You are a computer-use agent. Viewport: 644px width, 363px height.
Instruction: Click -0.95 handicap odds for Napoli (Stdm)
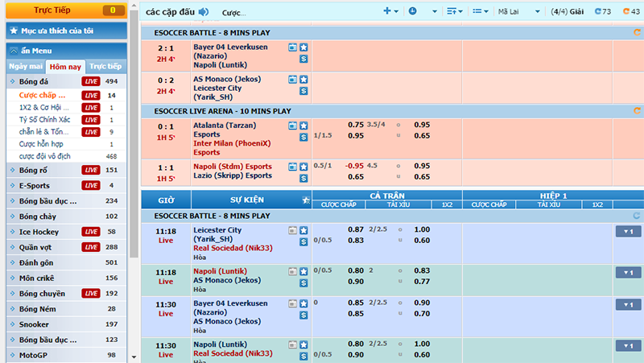pyautogui.click(x=354, y=166)
